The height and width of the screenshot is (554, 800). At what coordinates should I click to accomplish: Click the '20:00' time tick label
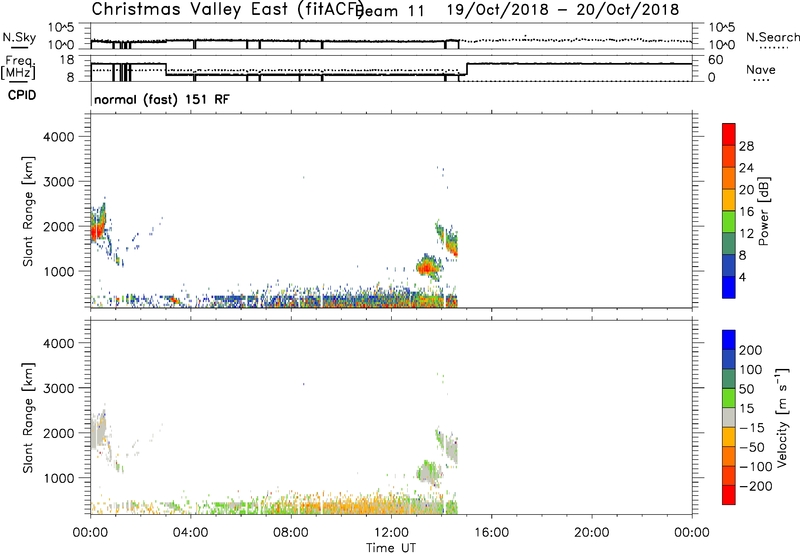tap(591, 533)
